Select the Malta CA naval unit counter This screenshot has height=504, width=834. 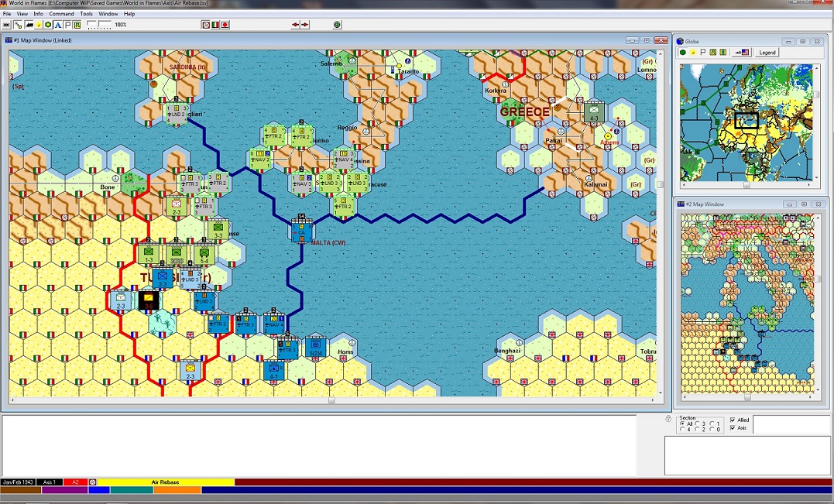pos(301,232)
